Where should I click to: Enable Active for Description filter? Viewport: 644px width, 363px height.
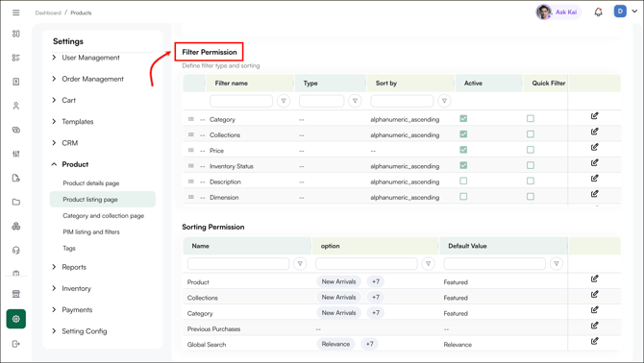(463, 181)
